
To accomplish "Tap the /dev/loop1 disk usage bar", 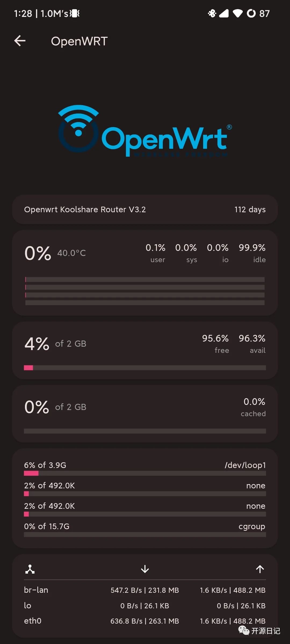I will pos(145,473).
